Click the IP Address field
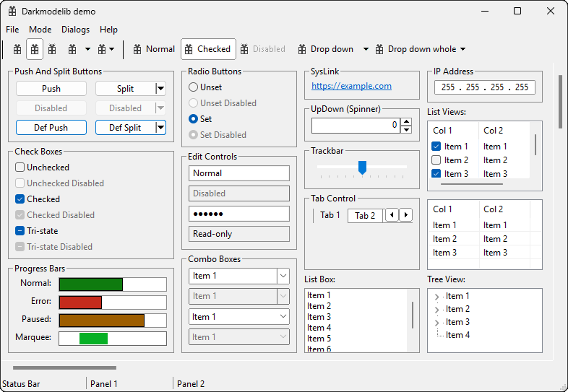 (x=485, y=87)
